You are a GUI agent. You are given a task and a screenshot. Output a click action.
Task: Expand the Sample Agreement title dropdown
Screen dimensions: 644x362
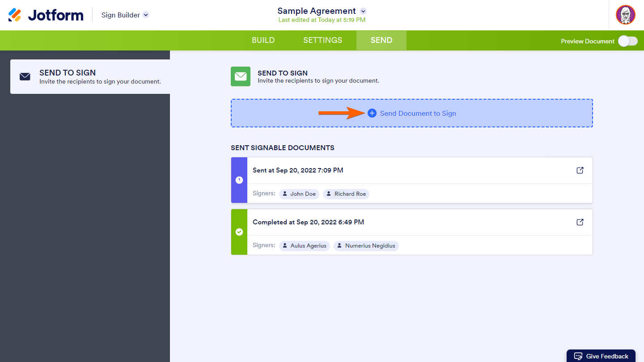[363, 11]
